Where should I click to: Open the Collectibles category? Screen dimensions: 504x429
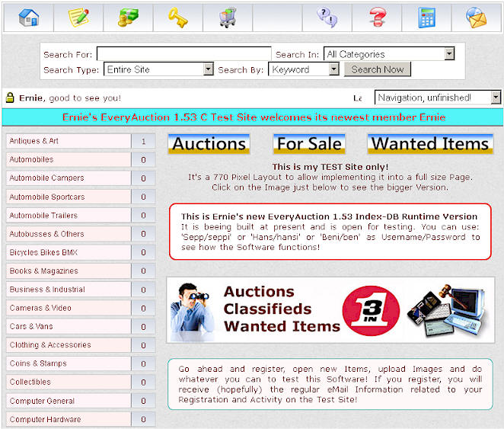coord(69,382)
